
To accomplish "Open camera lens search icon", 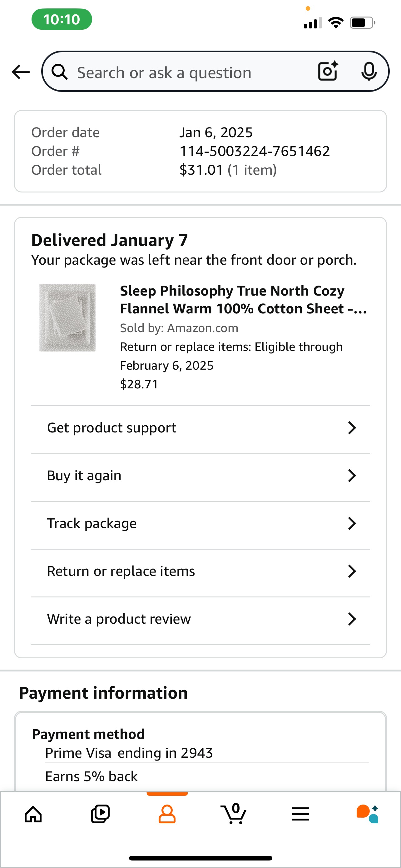I will pos(328,71).
